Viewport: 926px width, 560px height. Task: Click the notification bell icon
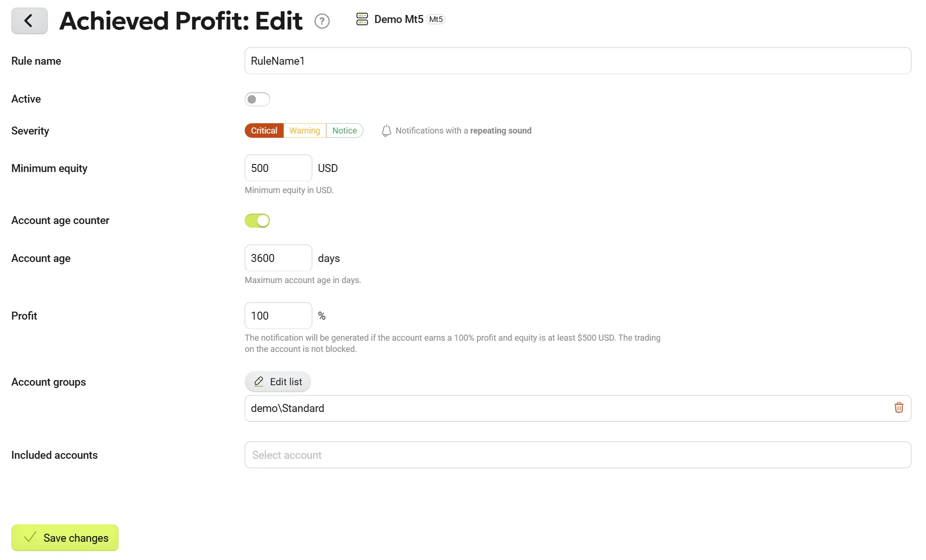click(x=386, y=131)
